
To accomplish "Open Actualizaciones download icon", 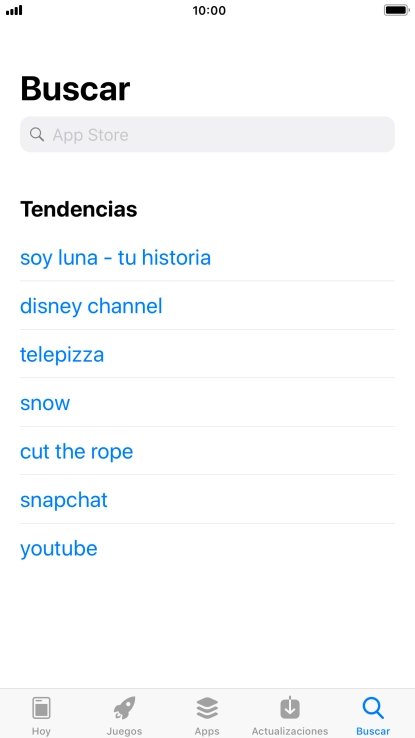I will [290, 707].
